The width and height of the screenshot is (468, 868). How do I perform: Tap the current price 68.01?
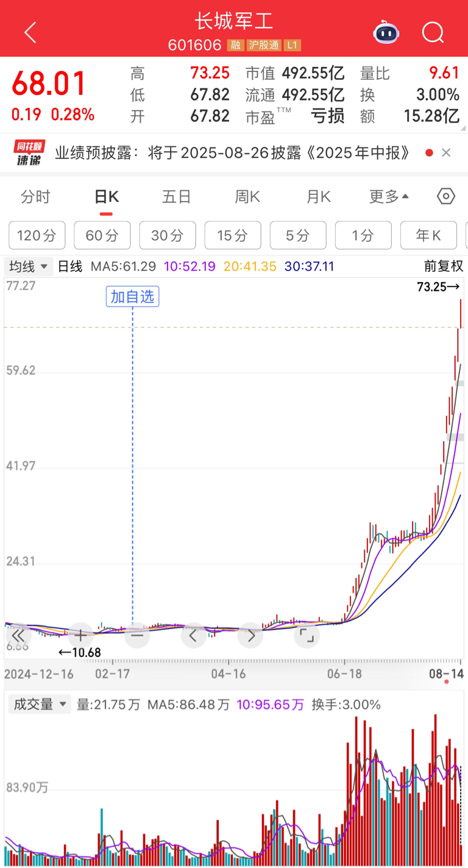[x=49, y=84]
